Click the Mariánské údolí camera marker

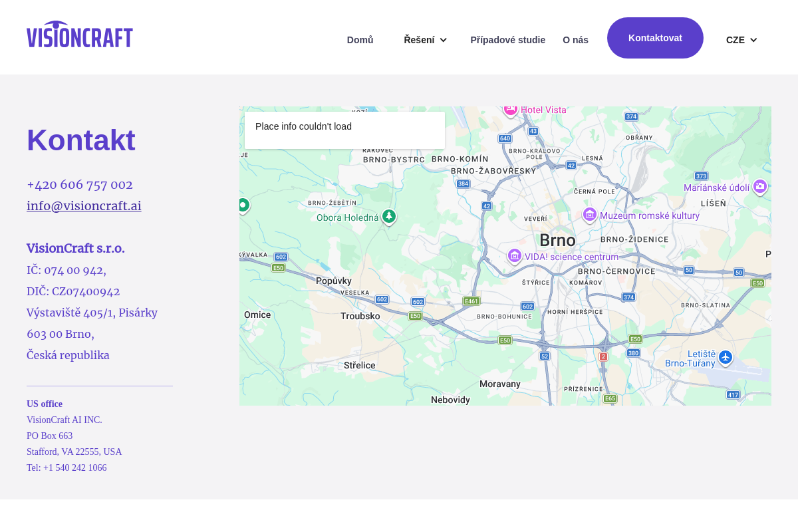760,187
